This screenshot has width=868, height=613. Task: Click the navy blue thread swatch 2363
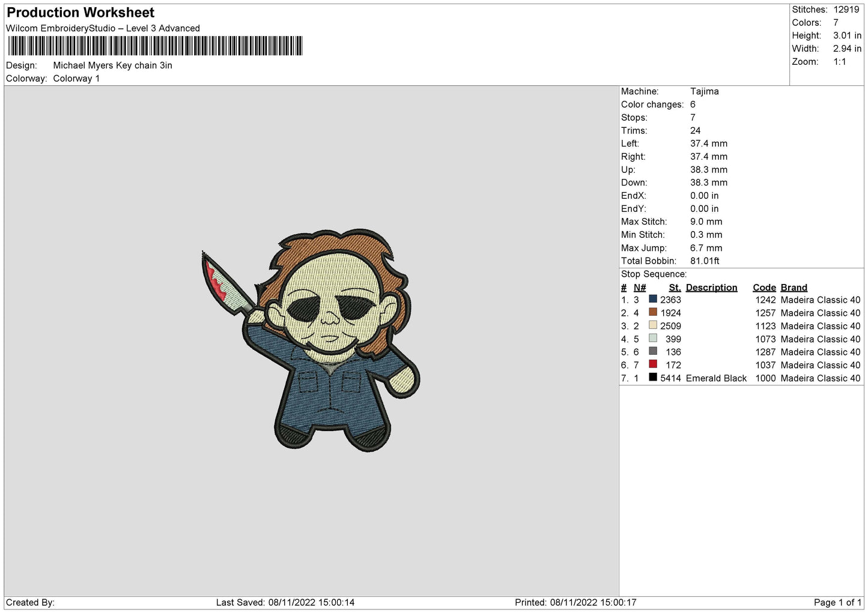pos(653,299)
